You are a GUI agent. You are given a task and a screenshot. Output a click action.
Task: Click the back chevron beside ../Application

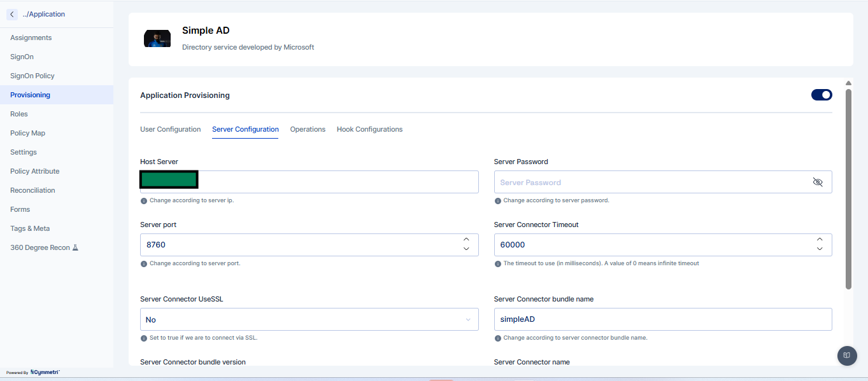pyautogui.click(x=12, y=14)
